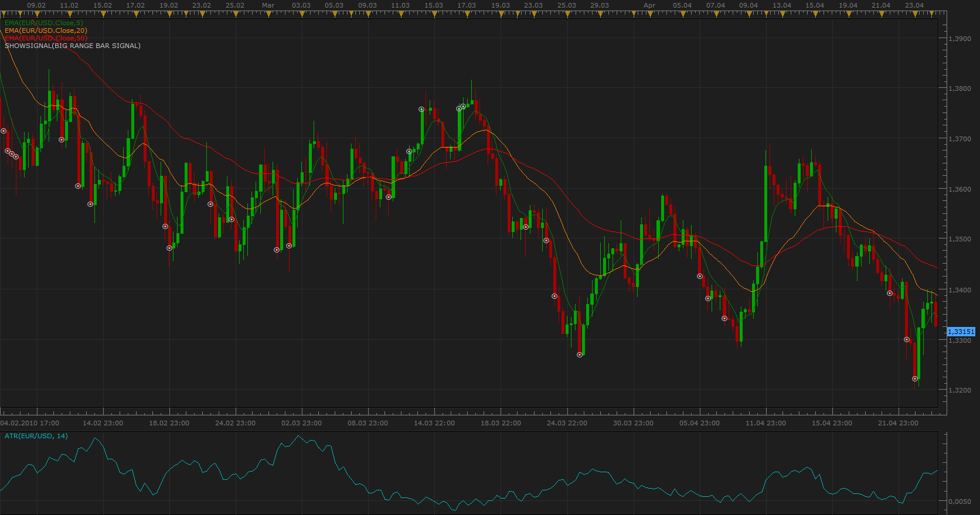Click the bottom axis label 04.02.2010 17:00
The image size is (980, 515).
point(30,423)
